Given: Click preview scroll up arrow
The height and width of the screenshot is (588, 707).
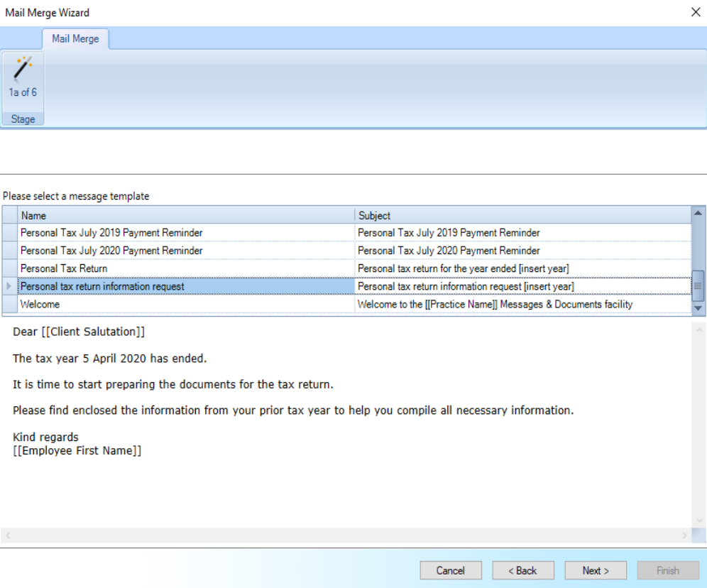Looking at the screenshot, I should pyautogui.click(x=699, y=330).
